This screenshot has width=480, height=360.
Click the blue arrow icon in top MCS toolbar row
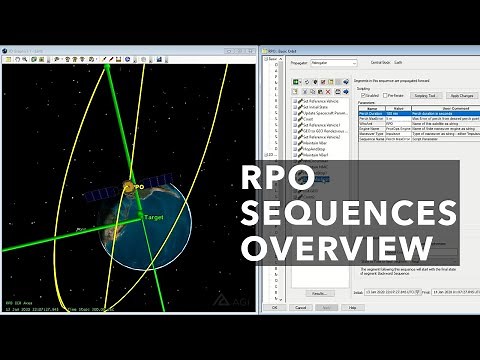tap(346, 82)
